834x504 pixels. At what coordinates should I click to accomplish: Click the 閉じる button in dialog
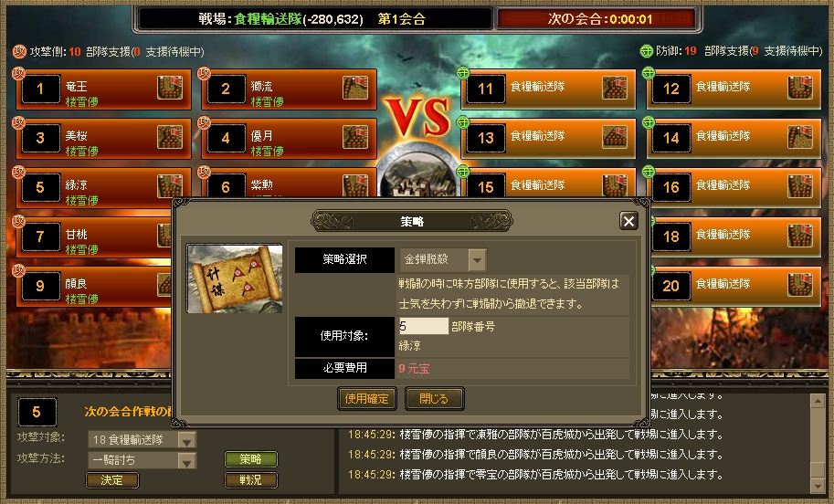(x=434, y=399)
